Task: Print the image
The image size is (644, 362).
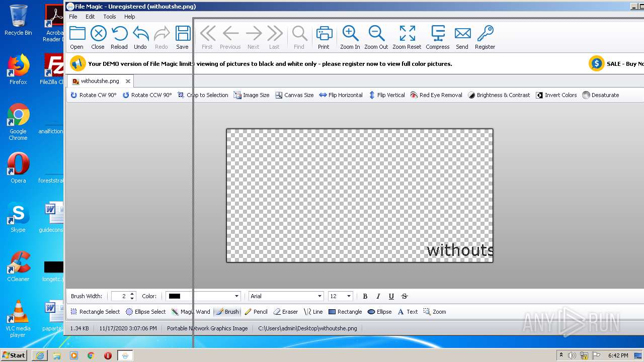Action: coord(324,38)
